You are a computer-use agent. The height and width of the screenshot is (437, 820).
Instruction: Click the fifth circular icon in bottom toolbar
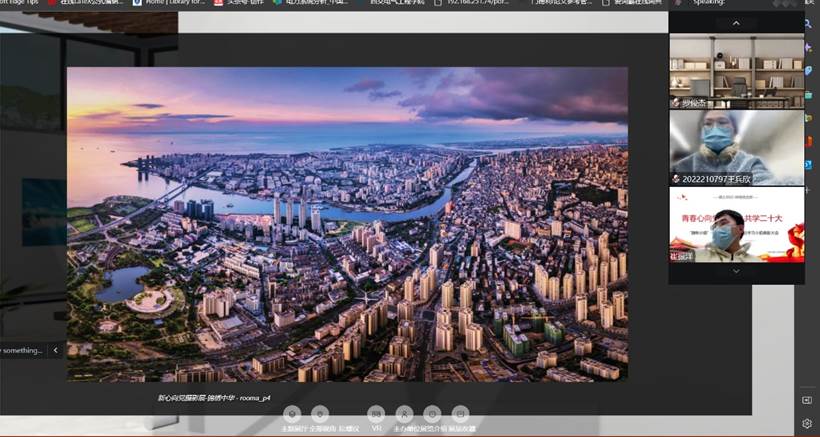pyautogui.click(x=432, y=414)
